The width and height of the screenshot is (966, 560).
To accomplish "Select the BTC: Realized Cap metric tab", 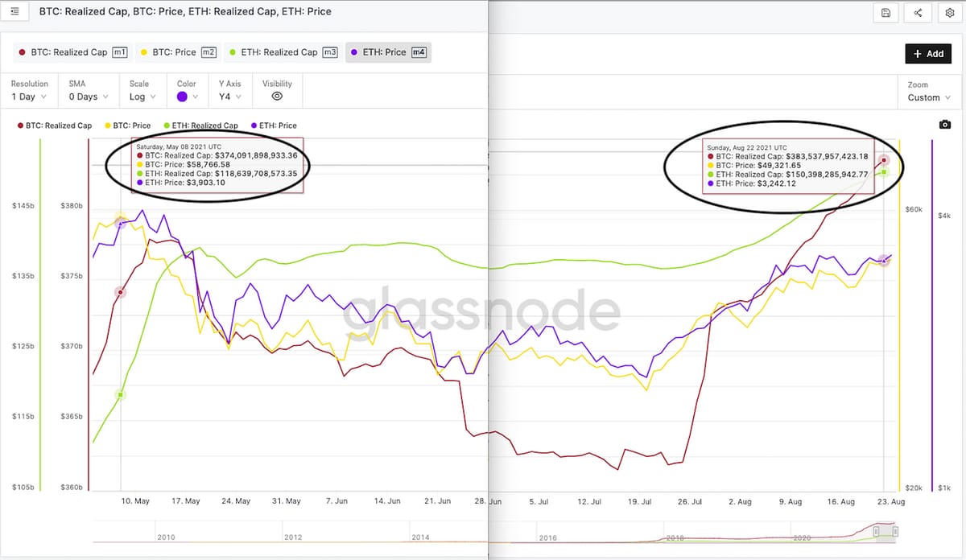I will (x=72, y=52).
